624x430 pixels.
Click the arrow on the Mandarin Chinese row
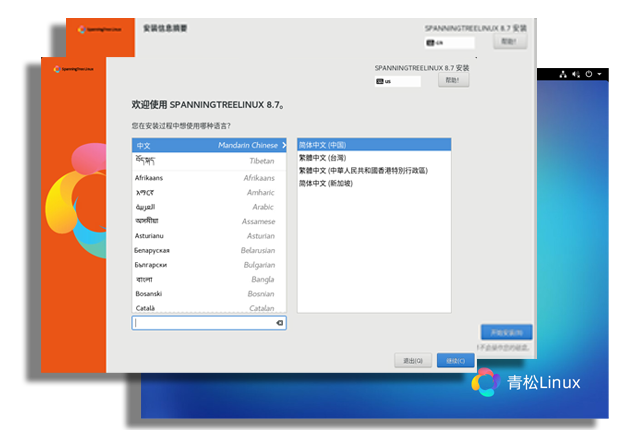tap(284, 145)
